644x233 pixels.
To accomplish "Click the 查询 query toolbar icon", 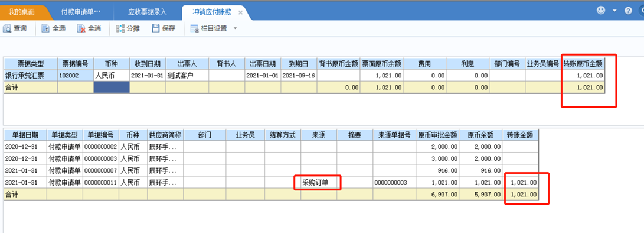I will (8, 28).
